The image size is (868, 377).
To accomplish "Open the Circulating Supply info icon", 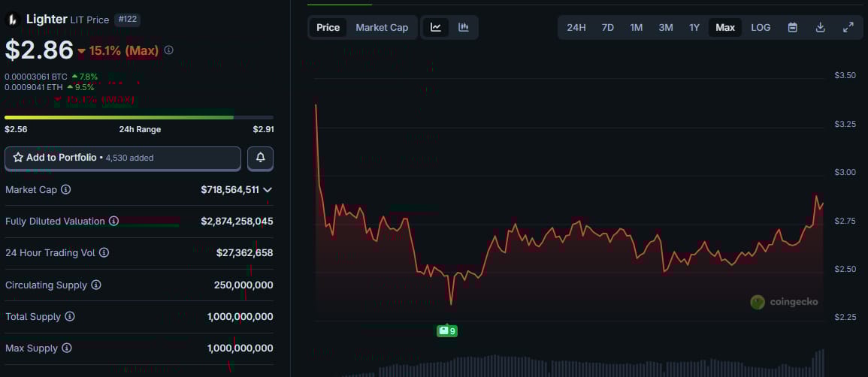I will [x=95, y=285].
